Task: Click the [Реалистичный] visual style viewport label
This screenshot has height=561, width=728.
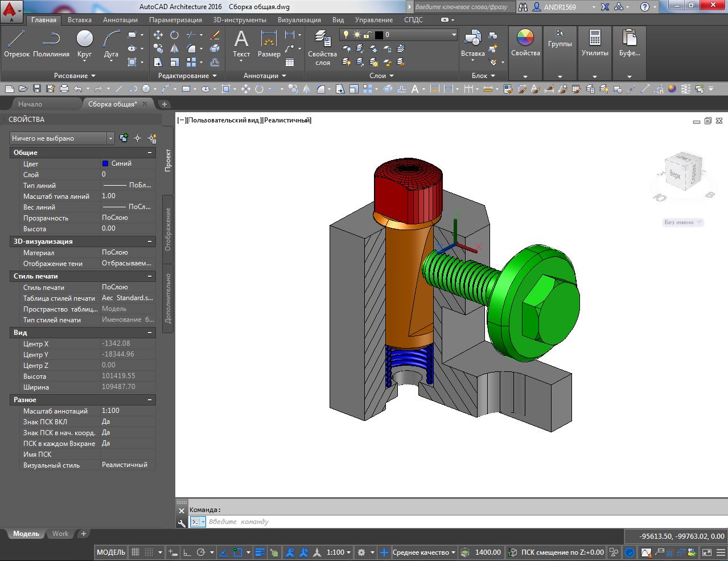Action: click(x=287, y=120)
